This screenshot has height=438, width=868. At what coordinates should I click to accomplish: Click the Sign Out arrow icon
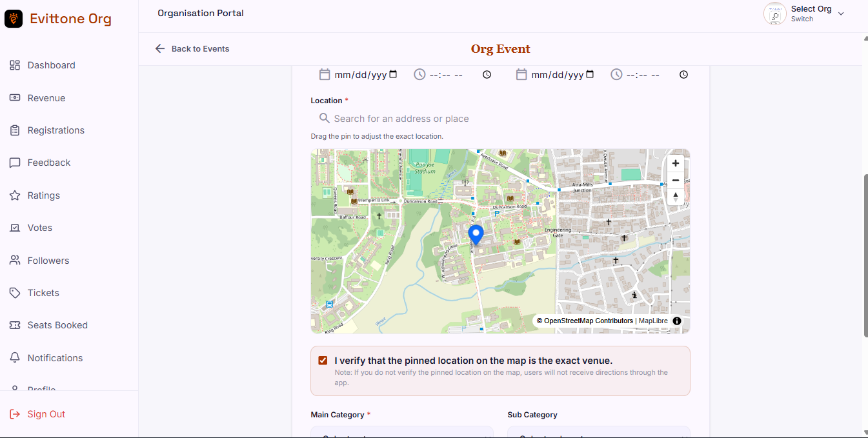15,414
